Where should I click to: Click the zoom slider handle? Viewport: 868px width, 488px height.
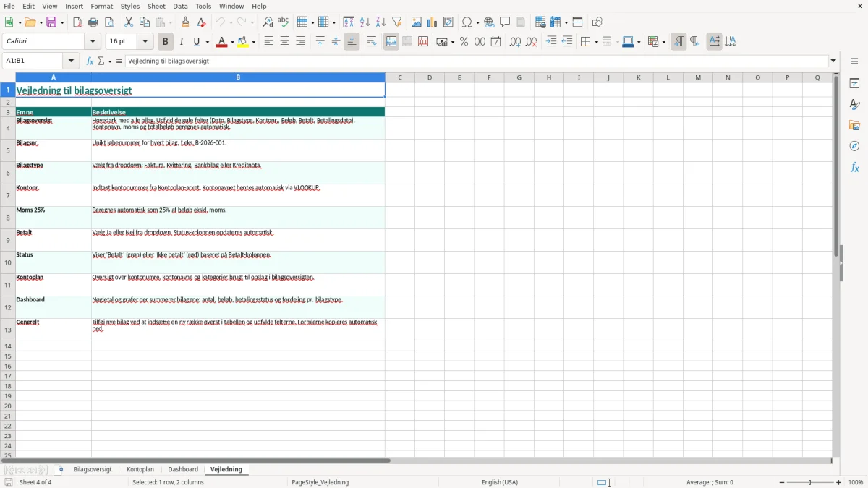[x=810, y=482]
